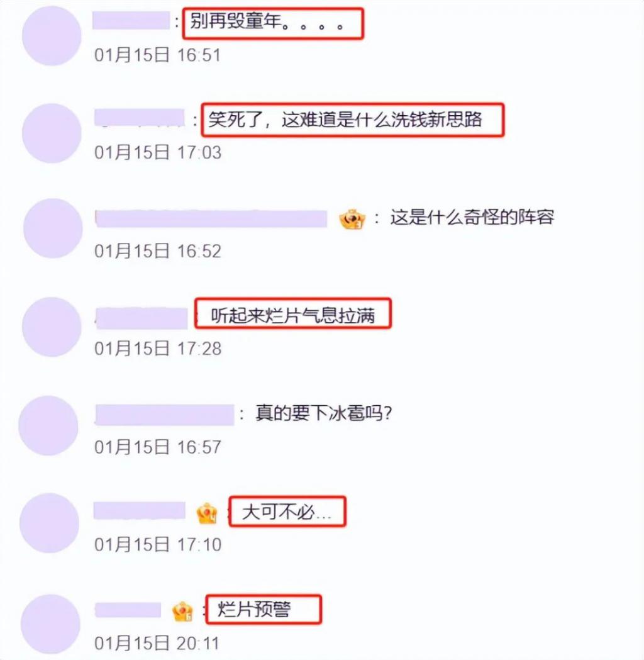
Task: Click the comment "别再毁童年。。。。"
Action: (x=267, y=21)
